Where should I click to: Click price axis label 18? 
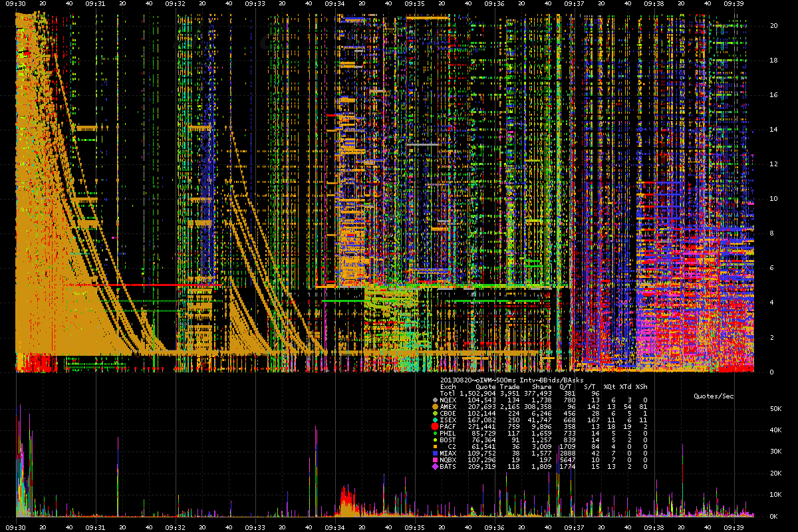(x=773, y=60)
